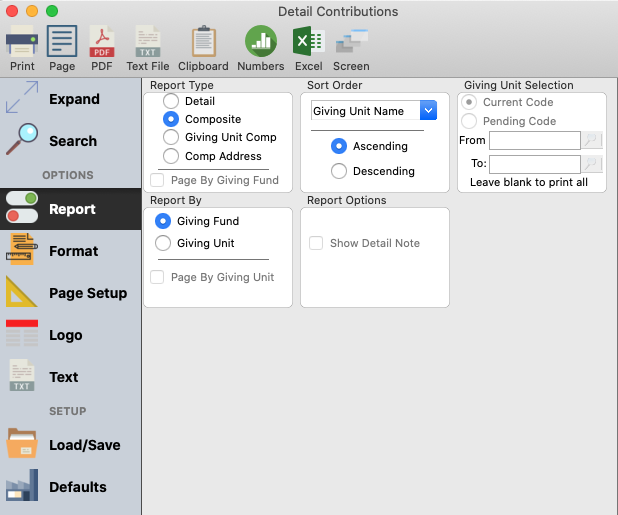Image resolution: width=618 pixels, height=515 pixels.
Task: Open Load/Save in the Setup section
Action: tap(70, 445)
